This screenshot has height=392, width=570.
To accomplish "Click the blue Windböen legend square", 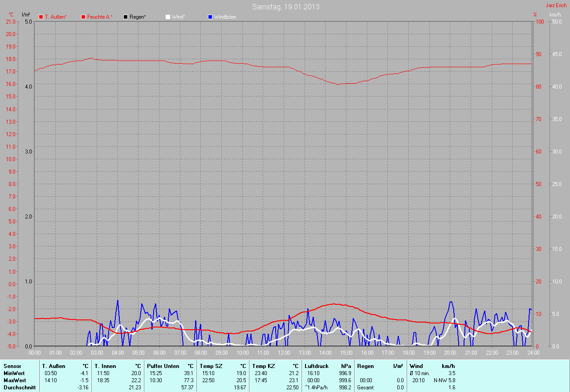I will coord(210,17).
